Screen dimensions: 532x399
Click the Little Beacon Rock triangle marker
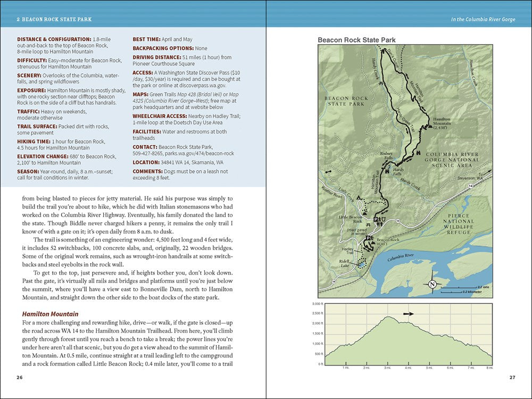tap(365, 213)
